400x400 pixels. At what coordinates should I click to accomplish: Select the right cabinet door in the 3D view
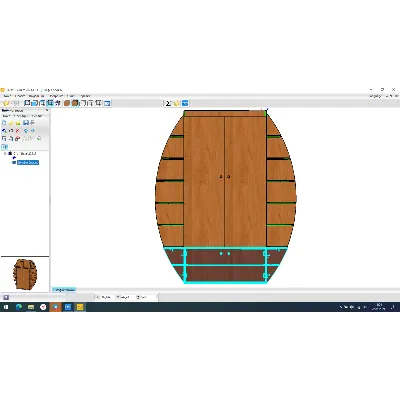[245, 182]
